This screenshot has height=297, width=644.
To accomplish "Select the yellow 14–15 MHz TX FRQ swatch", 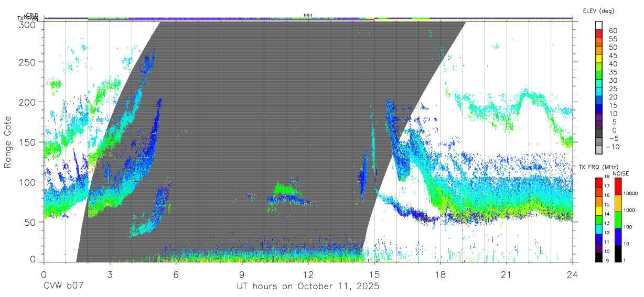I will (x=598, y=210).
